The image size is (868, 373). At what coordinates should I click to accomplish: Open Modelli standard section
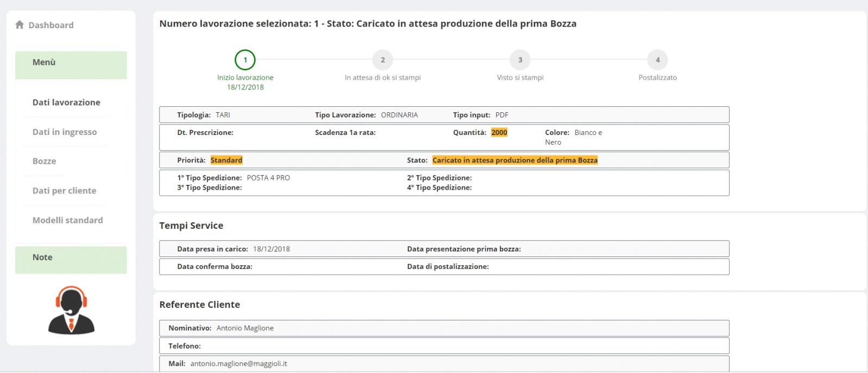tap(68, 220)
